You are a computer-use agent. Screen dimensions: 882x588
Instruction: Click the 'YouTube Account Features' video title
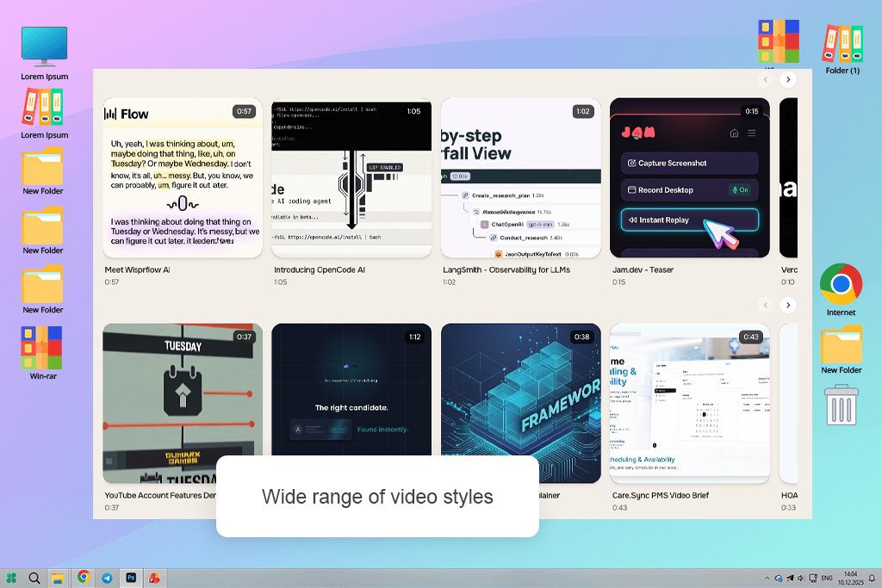tap(160, 495)
